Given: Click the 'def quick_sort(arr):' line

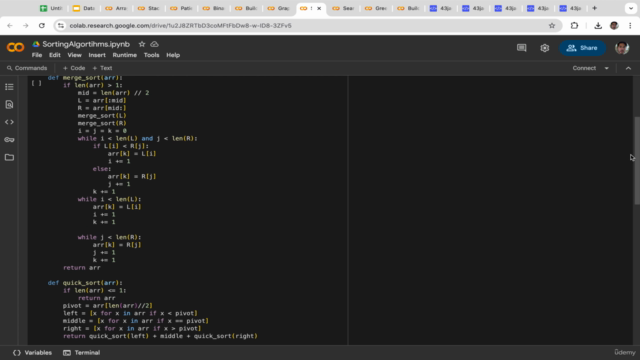Looking at the screenshot, I should pos(85,282).
